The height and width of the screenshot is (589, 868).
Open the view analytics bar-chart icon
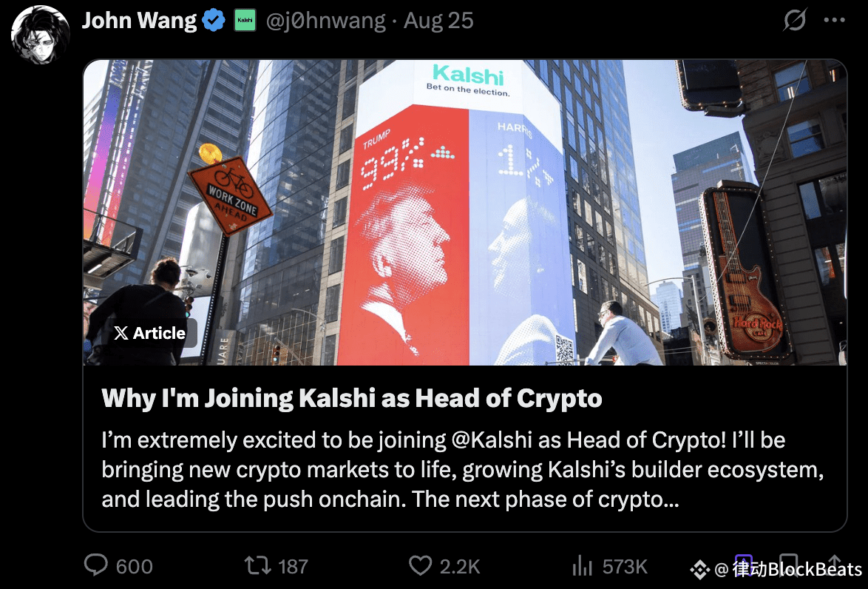click(583, 566)
